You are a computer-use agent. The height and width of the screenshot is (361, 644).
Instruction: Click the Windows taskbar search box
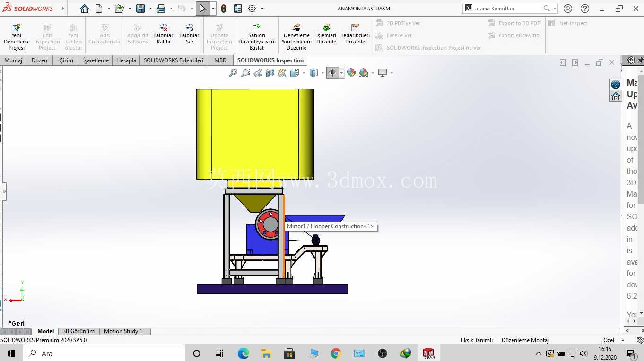coord(104,353)
